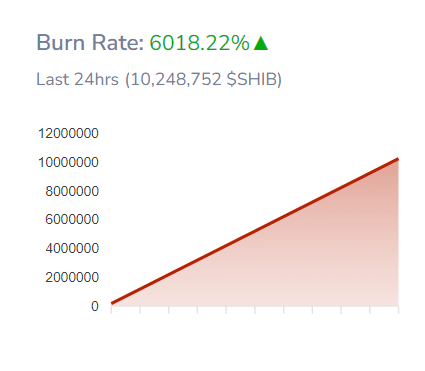
Task: Click the green upward triangle icon
Action: pos(261,43)
